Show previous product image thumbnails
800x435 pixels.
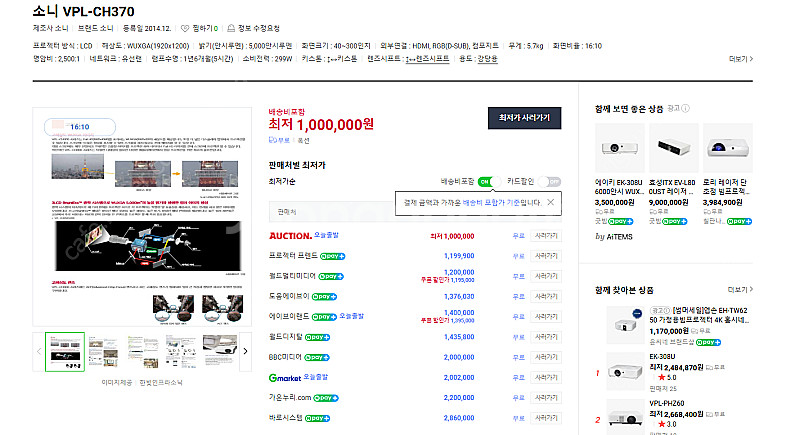[x=39, y=351]
